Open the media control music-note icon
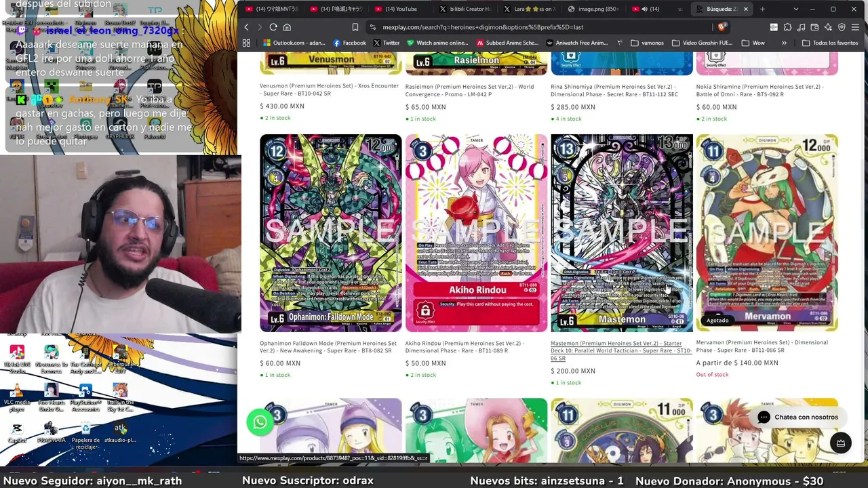Viewport: 868px width, 488px height. 801,27
